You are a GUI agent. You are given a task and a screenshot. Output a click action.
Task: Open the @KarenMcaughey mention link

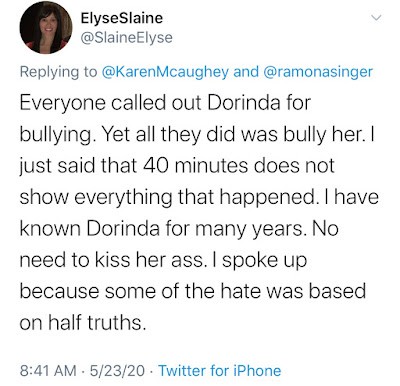[165, 72]
